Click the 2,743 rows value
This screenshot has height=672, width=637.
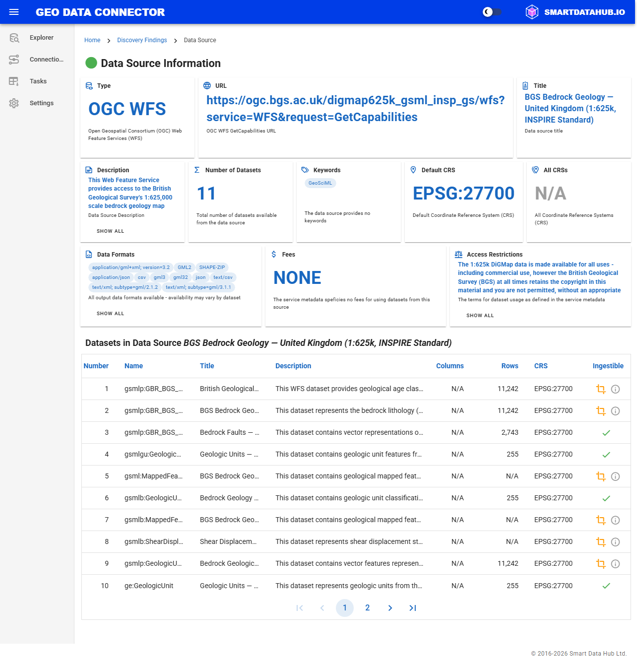pyautogui.click(x=510, y=433)
